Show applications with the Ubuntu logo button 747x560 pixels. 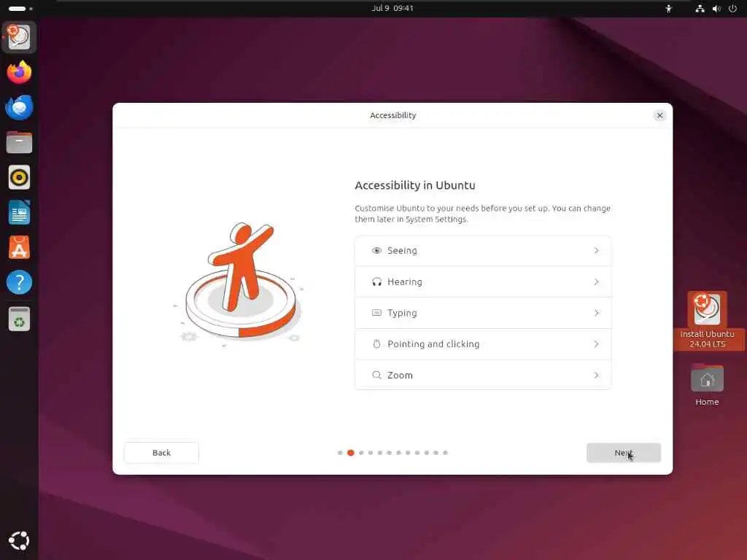[x=19, y=540]
